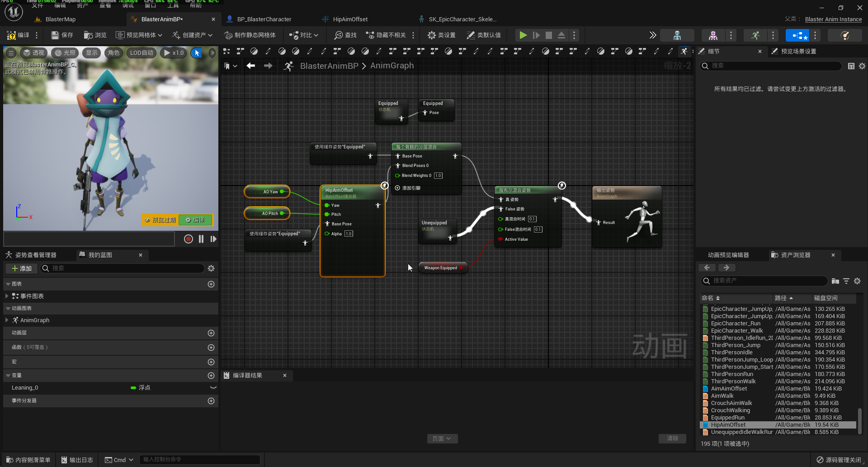Click 制作静态网格体 toolbar button
The width and height of the screenshot is (868, 467).
(250, 35)
